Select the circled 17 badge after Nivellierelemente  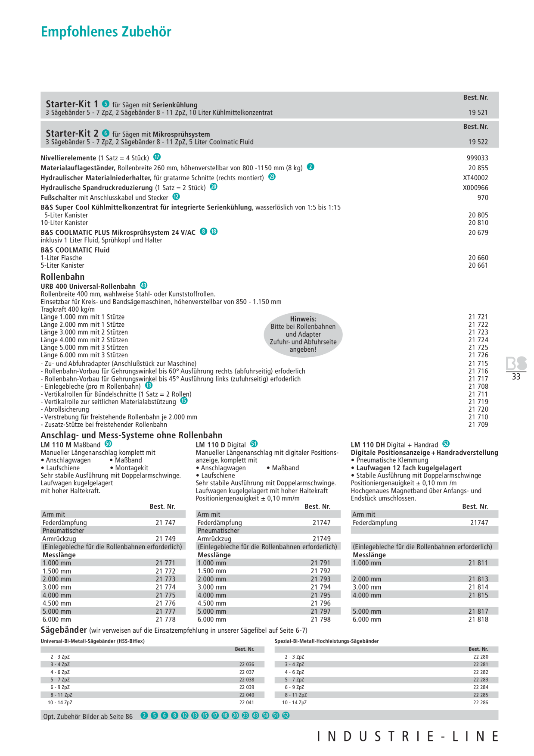(157, 157)
